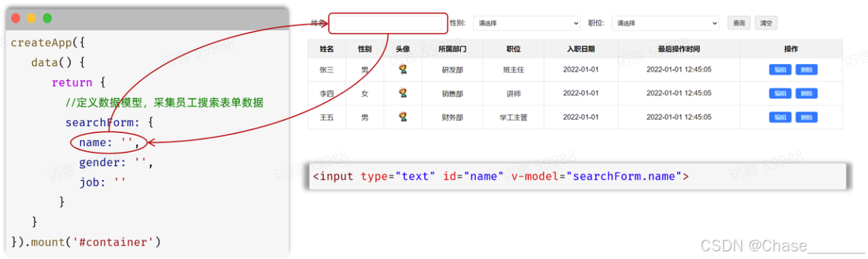
Task: Click the 最后操作时间 column header
Action: (x=679, y=49)
